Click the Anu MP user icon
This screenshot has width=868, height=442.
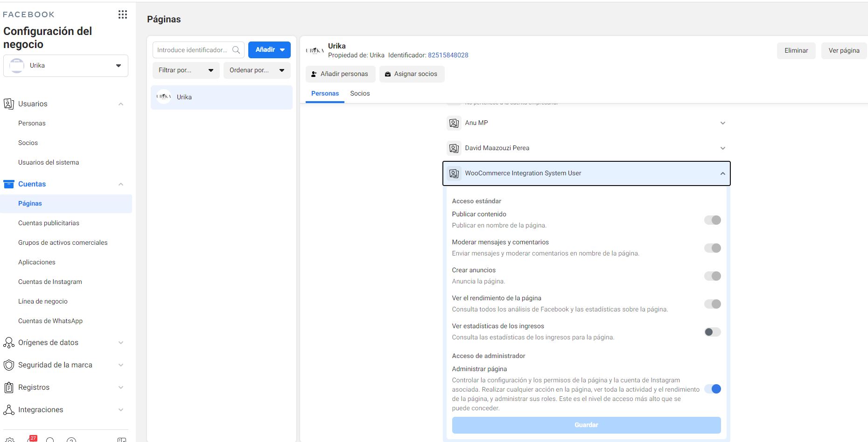454,123
